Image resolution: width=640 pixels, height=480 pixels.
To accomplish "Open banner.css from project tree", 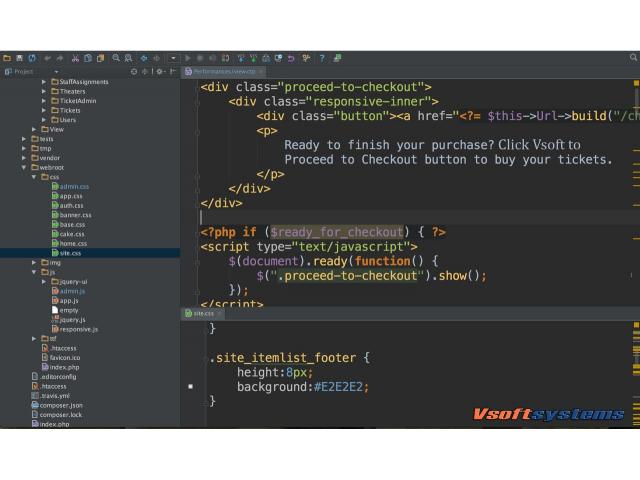I will (75, 215).
